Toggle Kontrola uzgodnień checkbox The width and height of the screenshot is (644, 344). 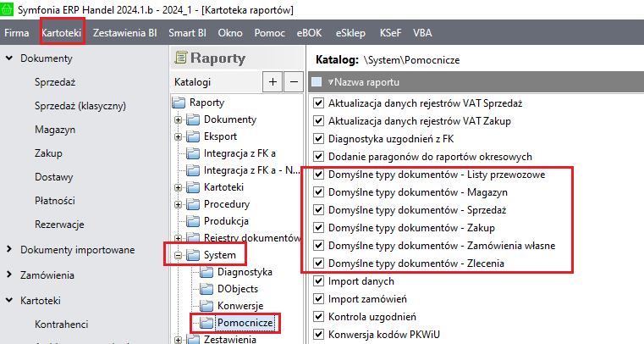tap(318, 316)
